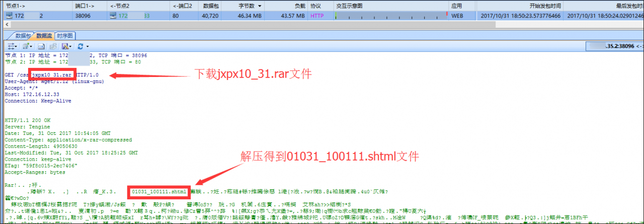Expand the dropdown beside the grid icon
The width and height of the screenshot is (644, 224).
[31, 46]
